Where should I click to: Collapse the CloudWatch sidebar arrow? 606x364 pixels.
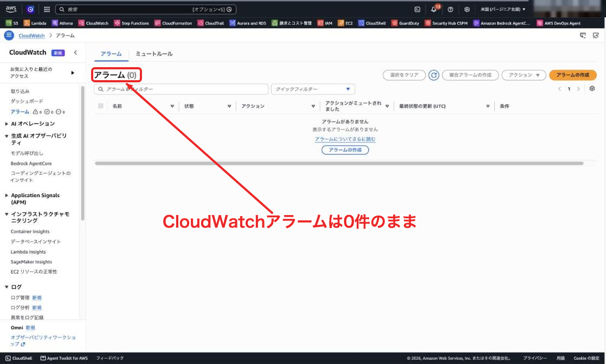(75, 53)
